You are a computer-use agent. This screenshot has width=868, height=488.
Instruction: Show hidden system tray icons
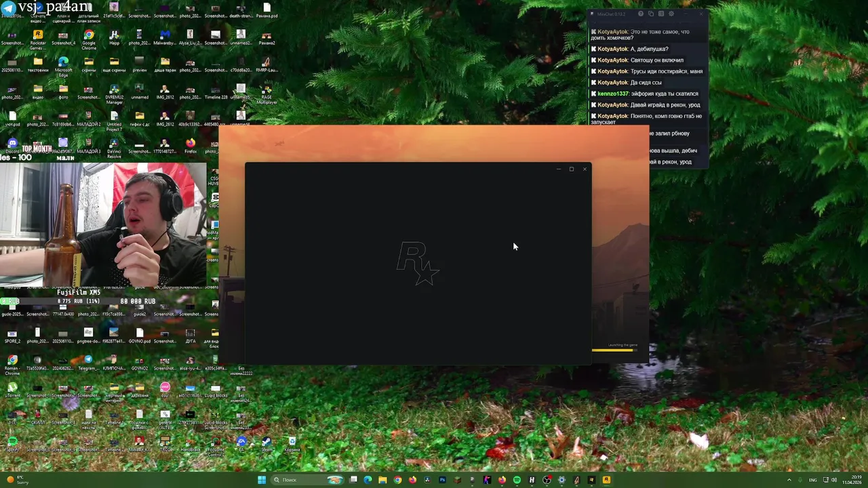[789, 480]
